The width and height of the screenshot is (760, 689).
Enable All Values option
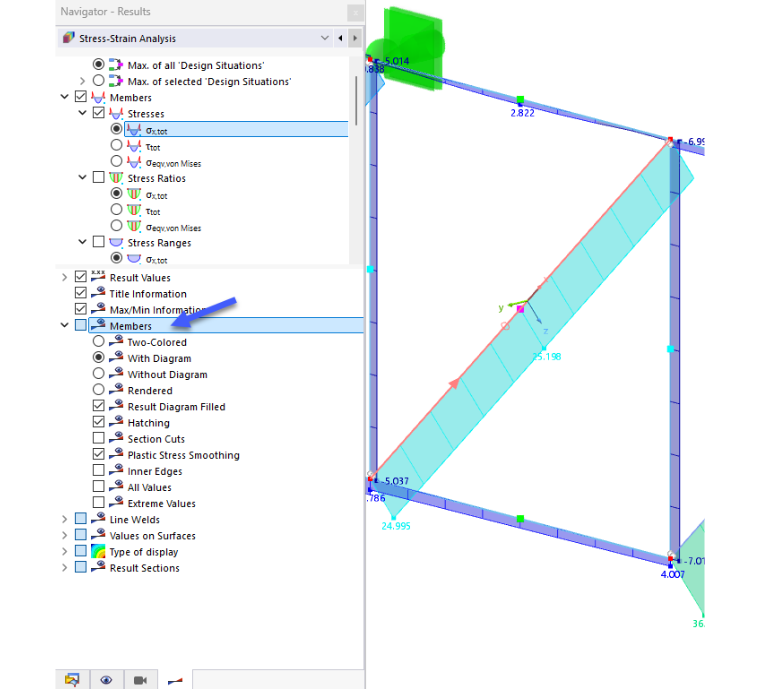98,486
